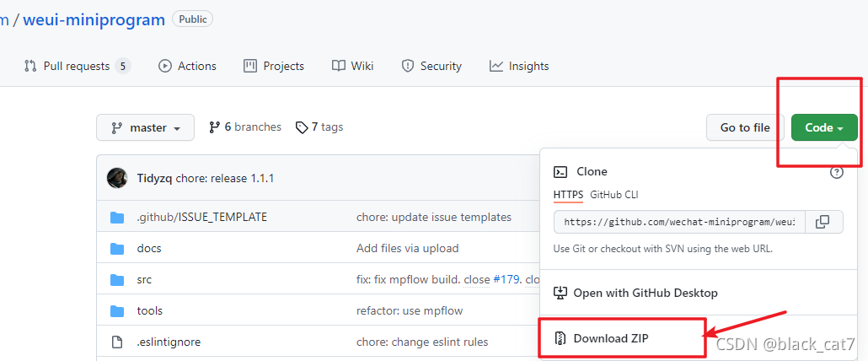Copy the clone URL to clipboard

pos(823,222)
